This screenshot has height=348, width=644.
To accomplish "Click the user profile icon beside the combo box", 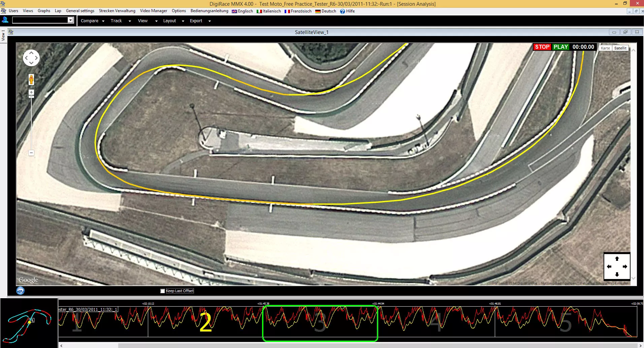I will [x=5, y=20].
